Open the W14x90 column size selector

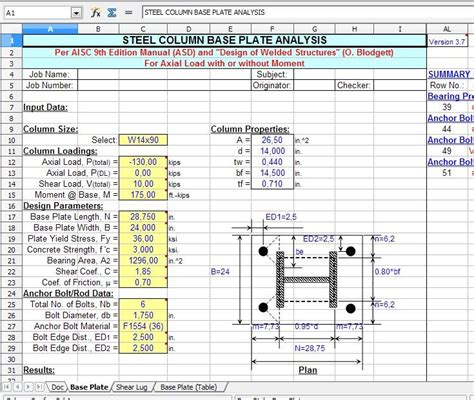143,140
